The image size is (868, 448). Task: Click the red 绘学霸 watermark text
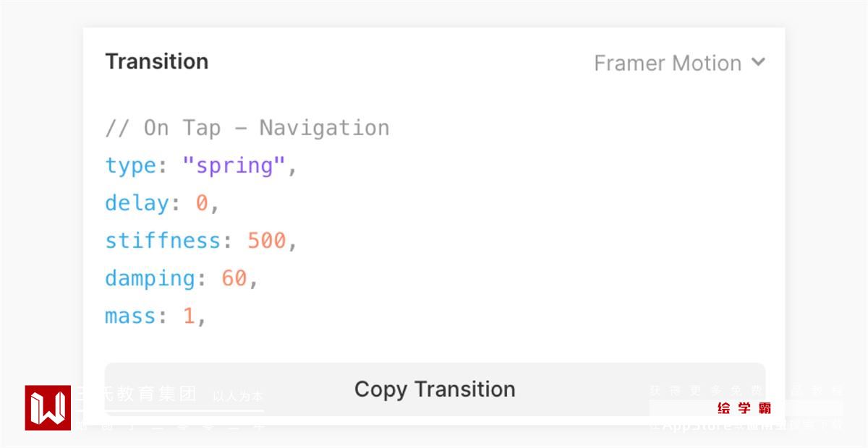click(x=744, y=408)
